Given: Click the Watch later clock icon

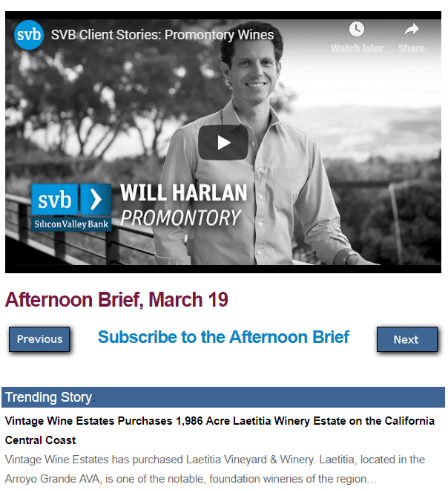Looking at the screenshot, I should point(357,30).
